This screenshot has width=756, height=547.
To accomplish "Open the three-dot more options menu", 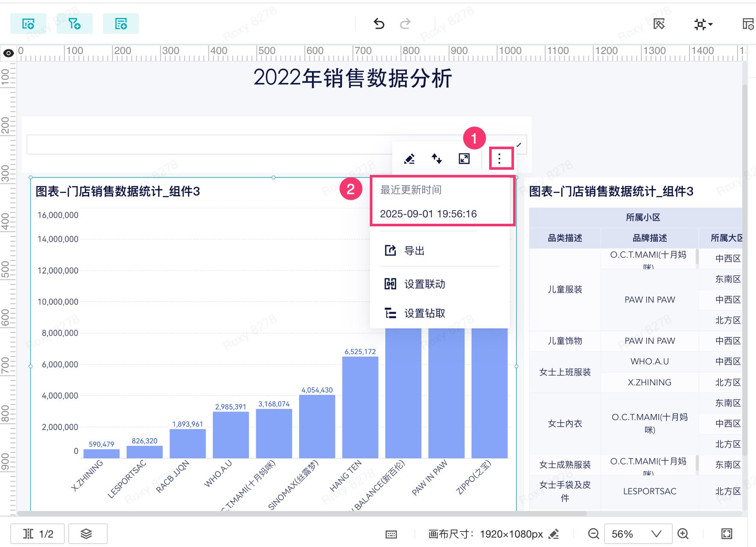I will pyautogui.click(x=499, y=159).
